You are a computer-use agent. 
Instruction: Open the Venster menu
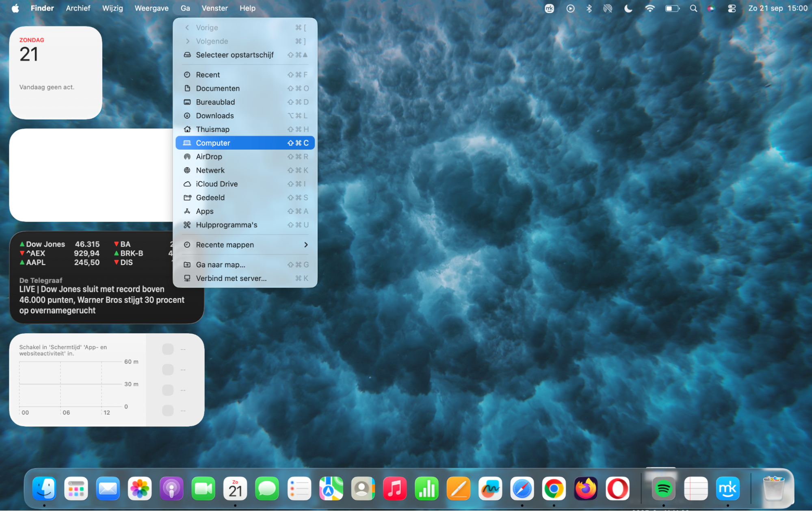click(214, 8)
